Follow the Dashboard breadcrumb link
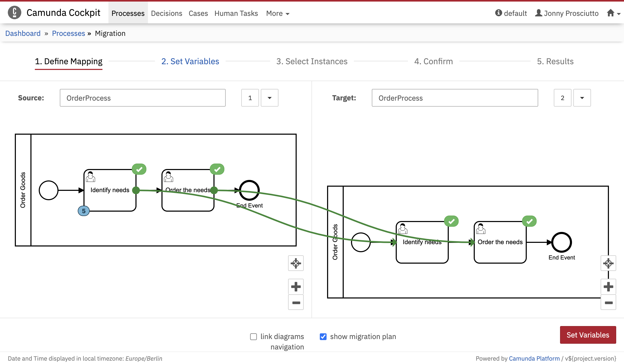 (23, 33)
